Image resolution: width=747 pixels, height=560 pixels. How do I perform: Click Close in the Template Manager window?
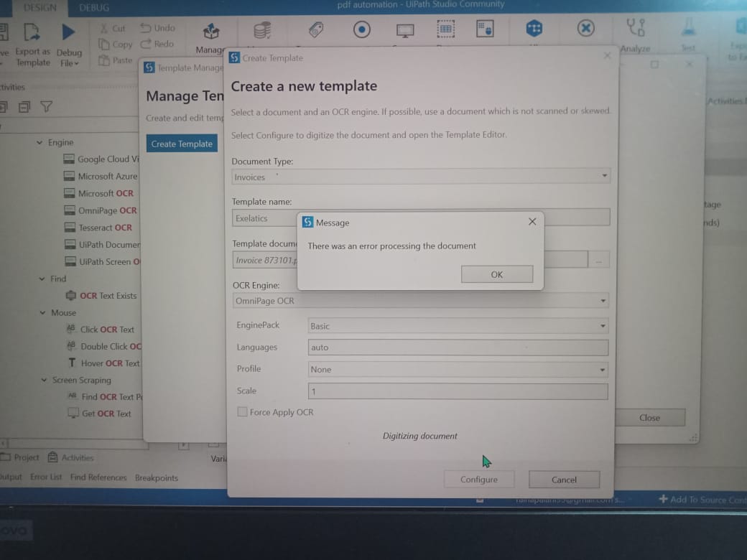pos(649,418)
